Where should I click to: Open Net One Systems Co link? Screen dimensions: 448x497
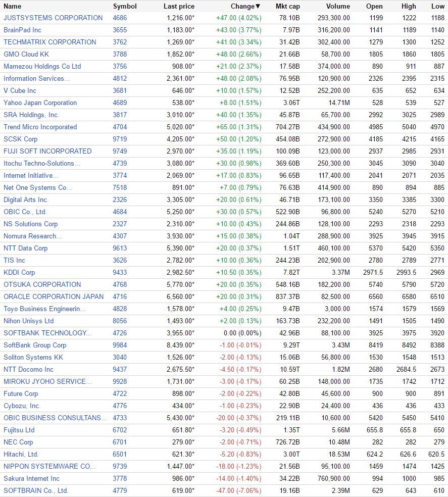38,187
